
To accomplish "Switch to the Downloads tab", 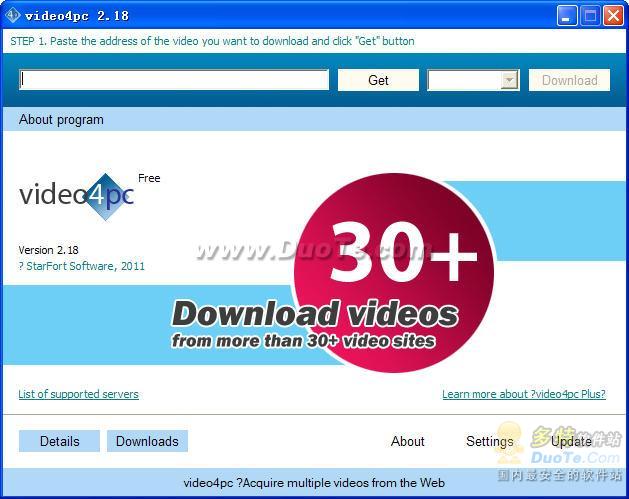I will pos(147,441).
